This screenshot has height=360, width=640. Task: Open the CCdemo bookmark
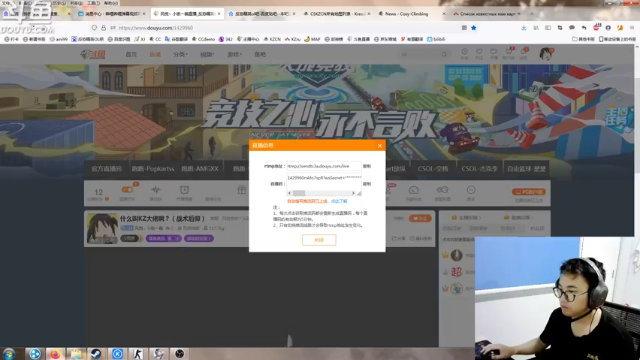click(203, 39)
